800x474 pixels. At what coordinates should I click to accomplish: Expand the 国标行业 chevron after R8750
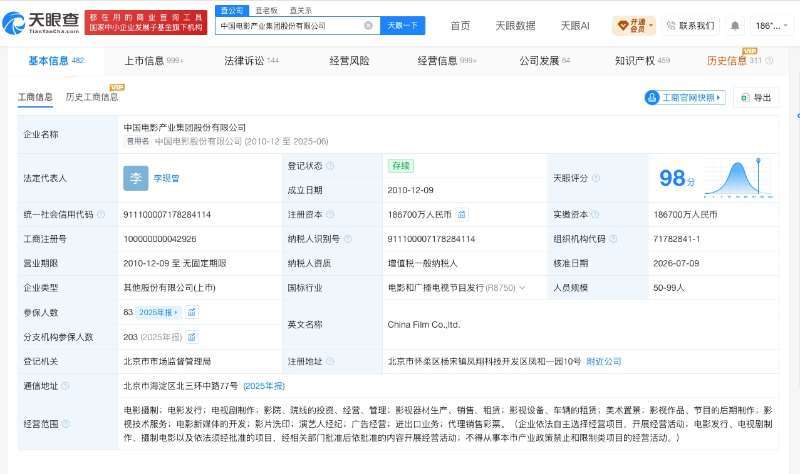[522, 288]
